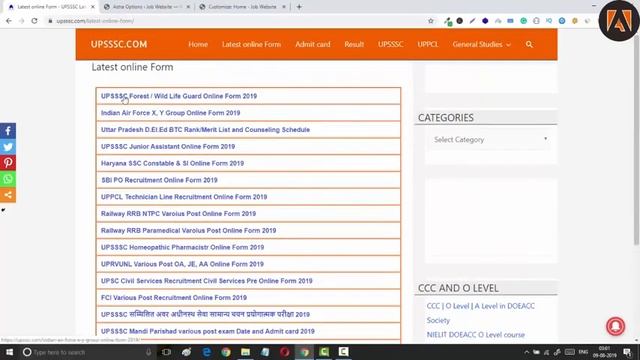Open UPSSSC Forest / Wild Life Guard form link

click(x=179, y=96)
